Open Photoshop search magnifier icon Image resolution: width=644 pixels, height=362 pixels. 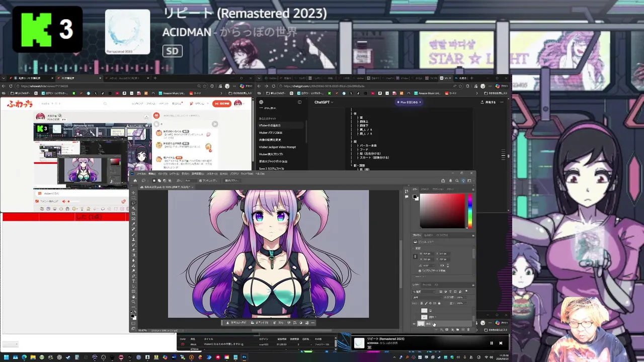(x=457, y=180)
